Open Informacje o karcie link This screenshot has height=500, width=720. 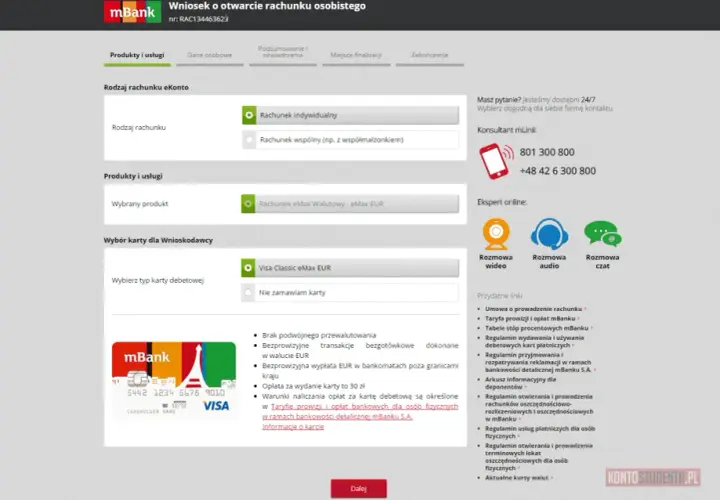293,427
